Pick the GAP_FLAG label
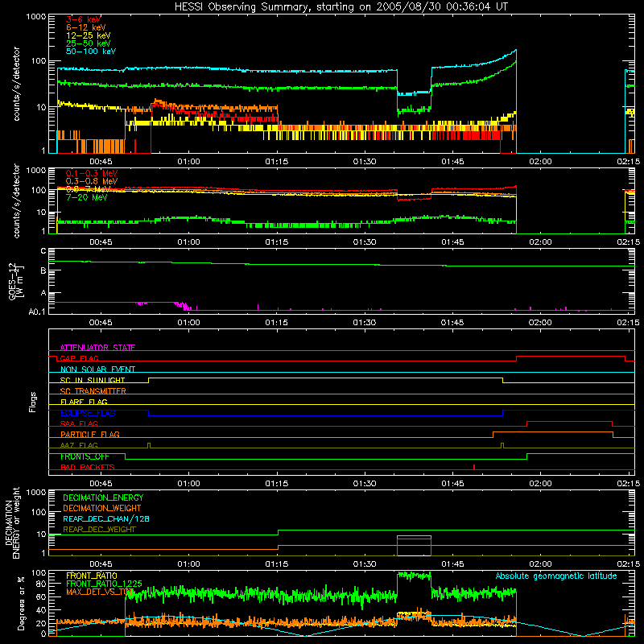Screen dimensions: 644x644 point(79,358)
